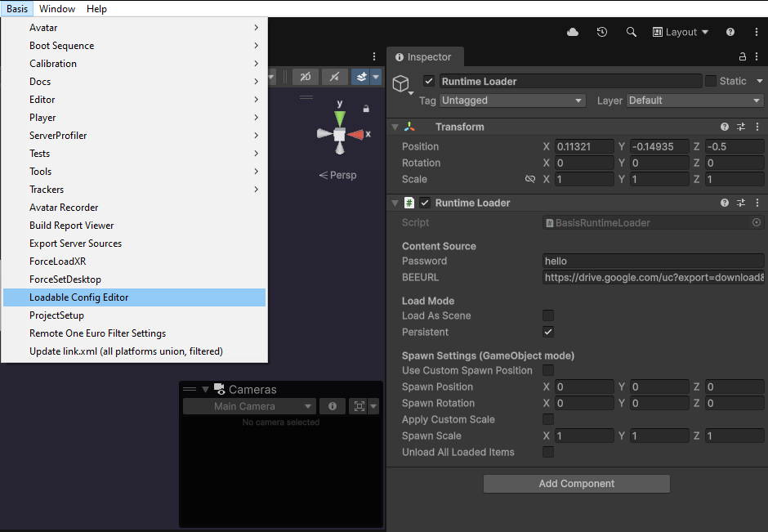Open the Untagged tag dropdown
This screenshot has width=768, height=532.
(x=512, y=100)
